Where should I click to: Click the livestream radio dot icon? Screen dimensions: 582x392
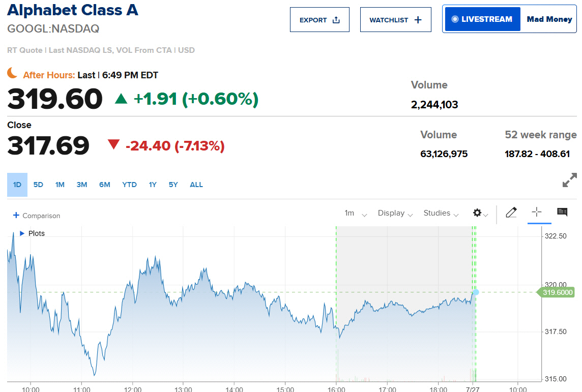pyautogui.click(x=455, y=19)
